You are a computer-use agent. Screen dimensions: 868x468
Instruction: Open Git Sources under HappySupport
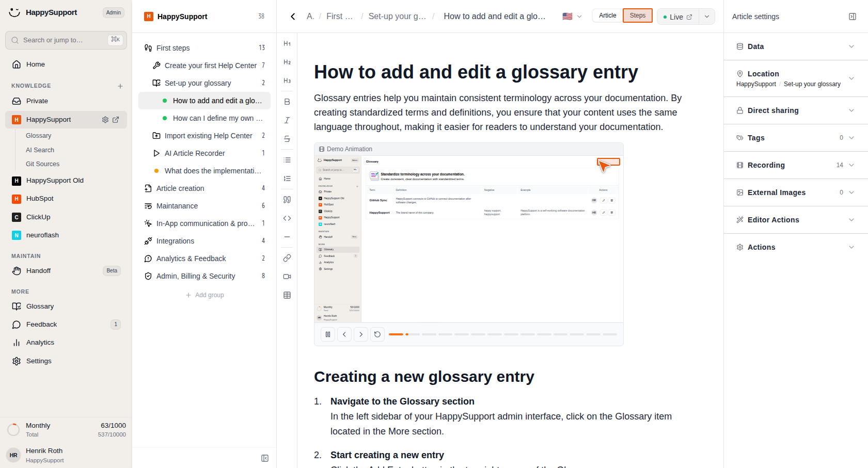[x=42, y=164]
